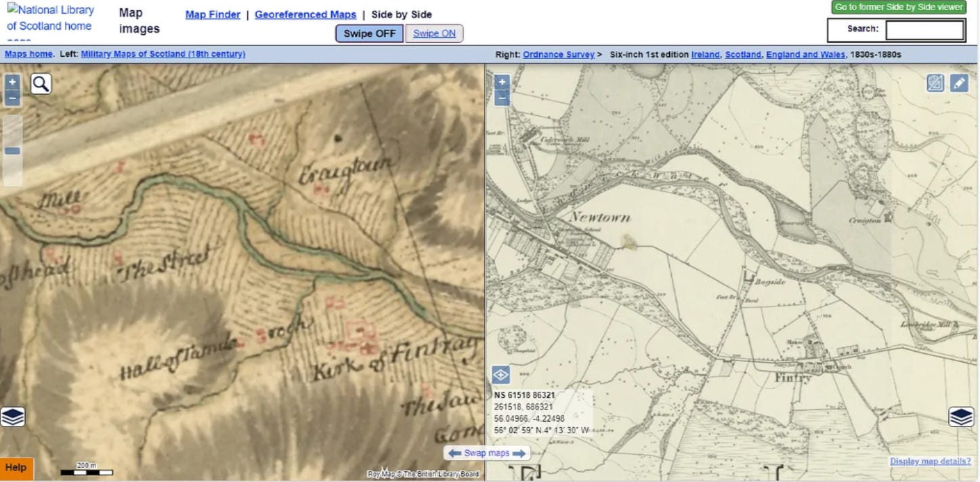This screenshot has height=482, width=980.
Task: Click the 261518, 686321 easting northing text
Action: pos(524,407)
